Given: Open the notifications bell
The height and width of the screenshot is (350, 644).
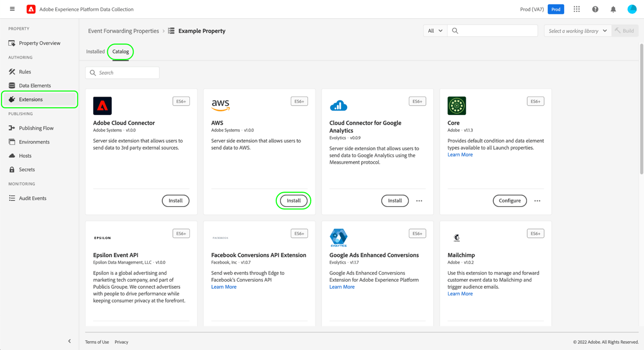Looking at the screenshot, I should click(x=613, y=9).
